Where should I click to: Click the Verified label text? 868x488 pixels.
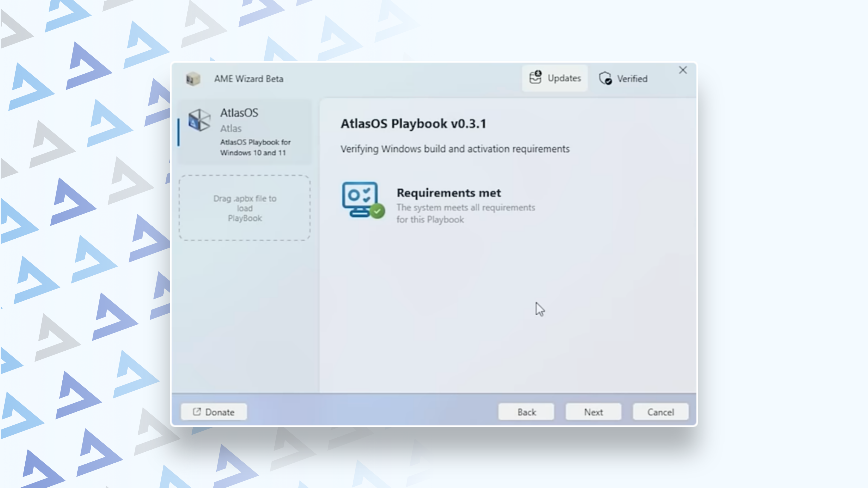(x=632, y=79)
